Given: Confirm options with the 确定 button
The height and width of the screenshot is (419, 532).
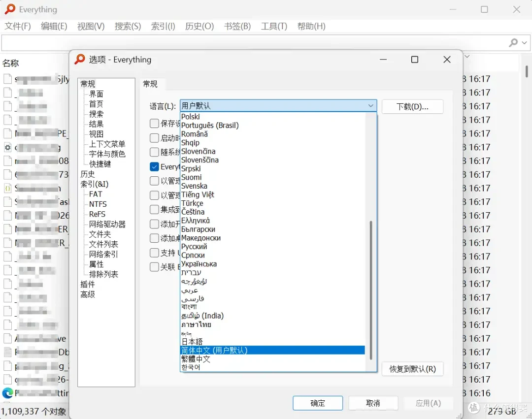Looking at the screenshot, I should pos(318,403).
